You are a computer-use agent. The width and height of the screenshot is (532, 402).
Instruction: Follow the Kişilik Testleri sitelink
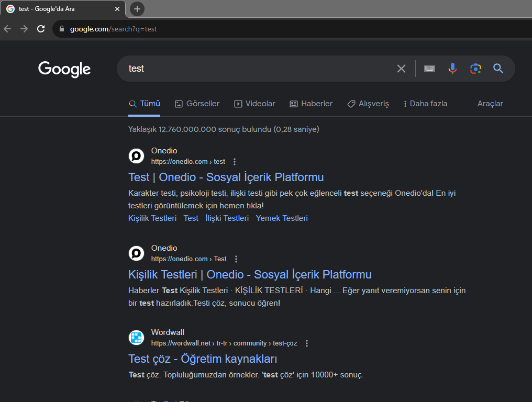[x=152, y=218]
